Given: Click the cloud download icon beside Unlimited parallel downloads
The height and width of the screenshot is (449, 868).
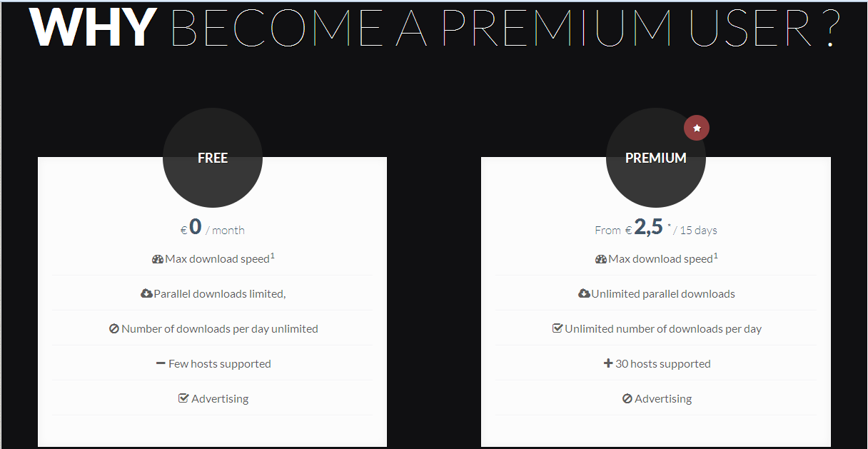Looking at the screenshot, I should pos(584,293).
